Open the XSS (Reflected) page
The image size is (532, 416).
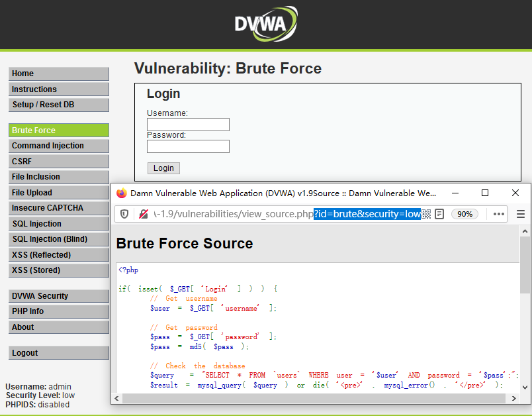[x=59, y=254]
